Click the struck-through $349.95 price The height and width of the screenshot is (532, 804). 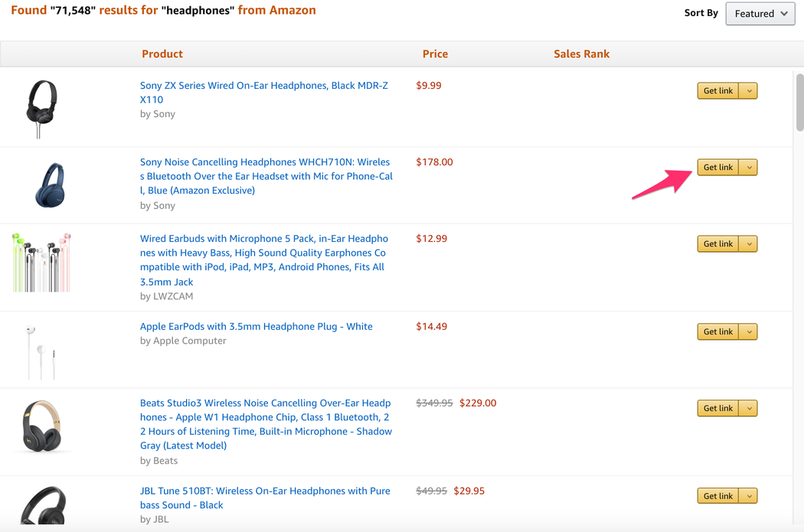434,403
